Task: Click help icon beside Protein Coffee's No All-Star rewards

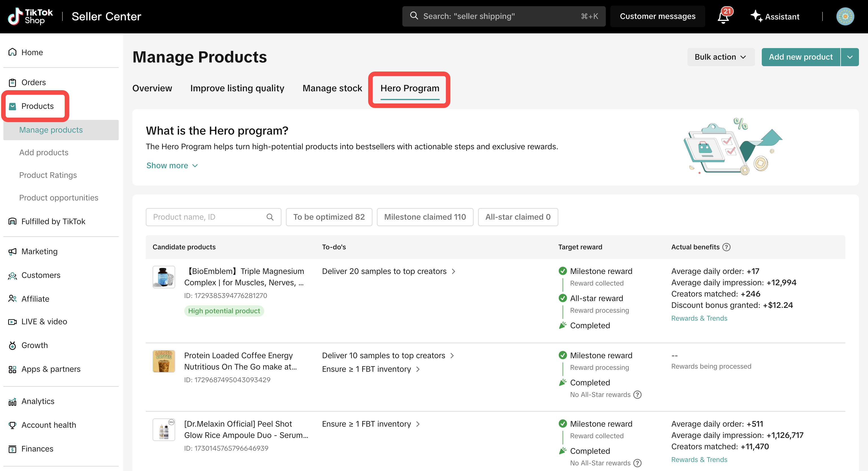Action: click(637, 394)
